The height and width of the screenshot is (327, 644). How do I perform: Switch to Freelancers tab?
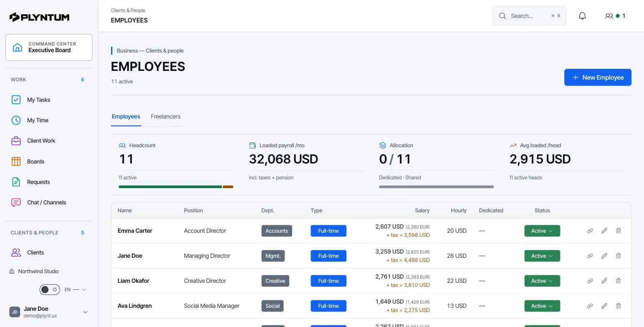click(x=165, y=116)
